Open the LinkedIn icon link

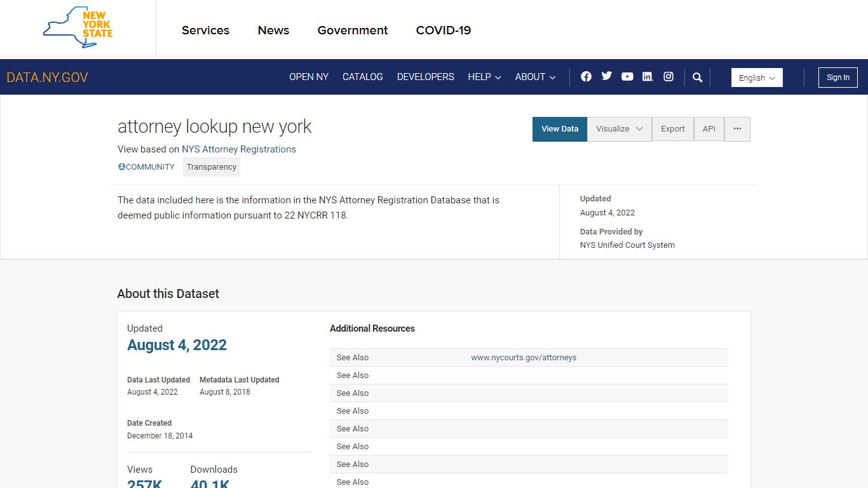tap(648, 76)
